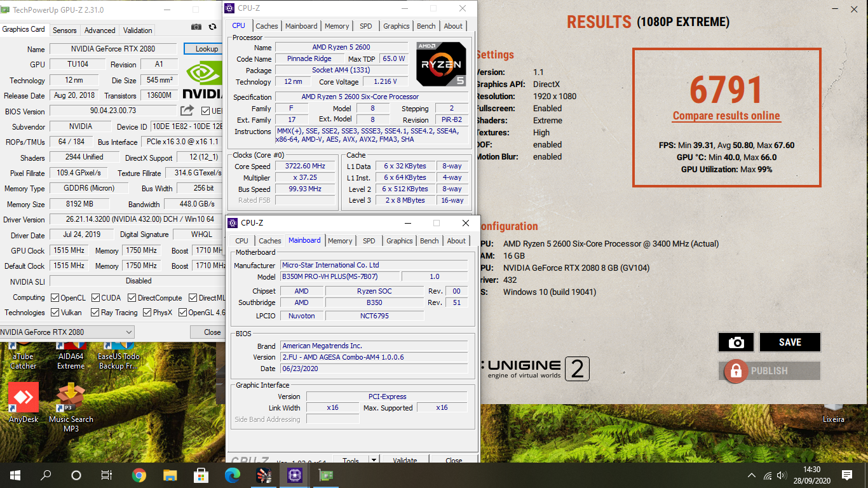Click the camera screenshot button in Superposition results

click(x=736, y=342)
